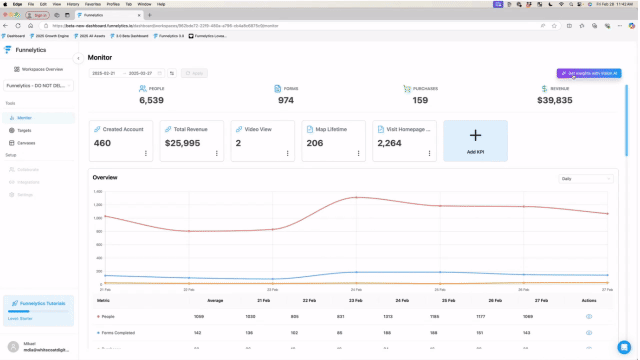The image size is (640, 360).
Task: Click the Visit Homepage page icon
Action: coord(381,129)
